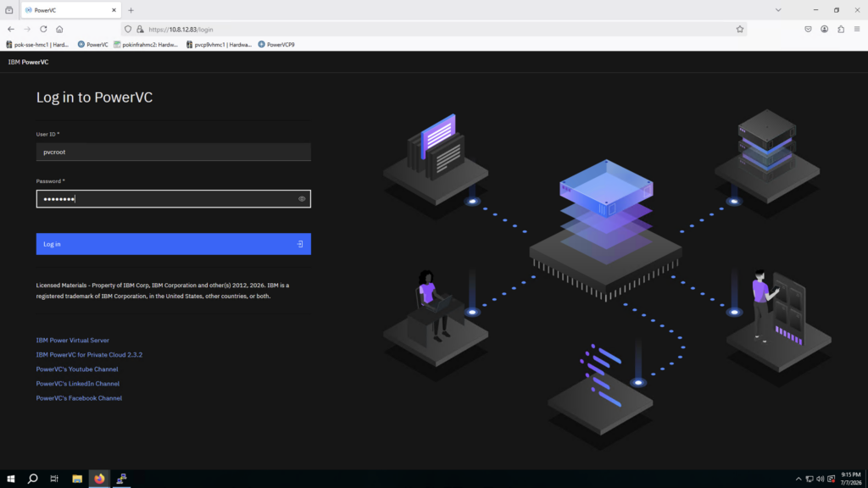
Task: Open Windows taskbar search
Action: [x=33, y=479]
